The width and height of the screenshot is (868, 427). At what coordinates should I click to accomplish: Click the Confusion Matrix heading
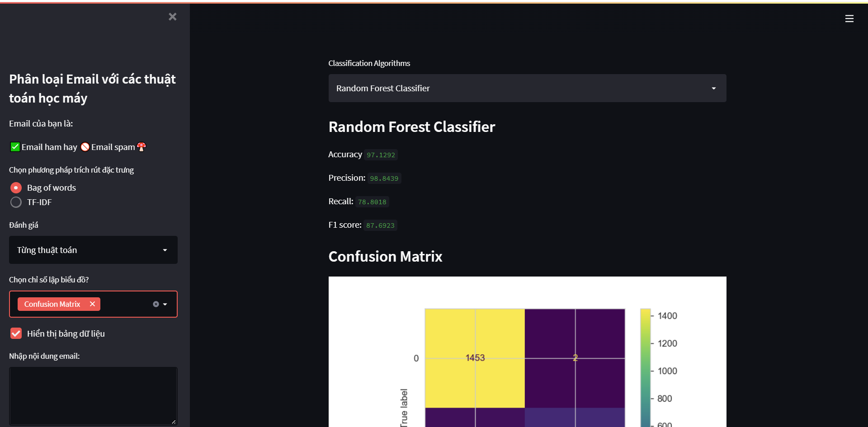[x=385, y=257]
